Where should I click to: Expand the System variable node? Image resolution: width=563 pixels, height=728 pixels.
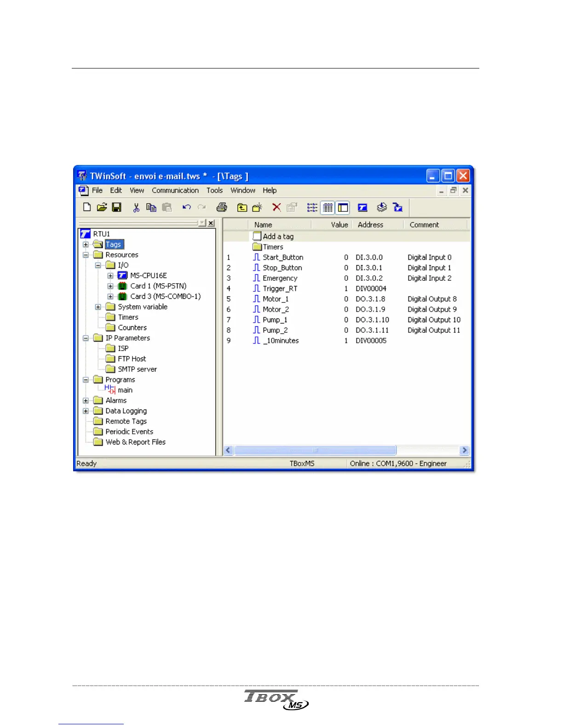[x=98, y=307]
